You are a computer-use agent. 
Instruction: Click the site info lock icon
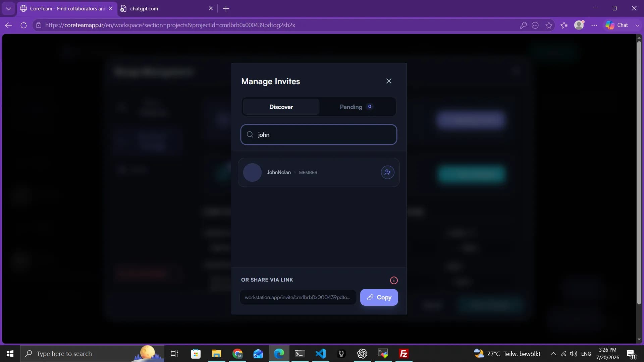[x=39, y=25]
